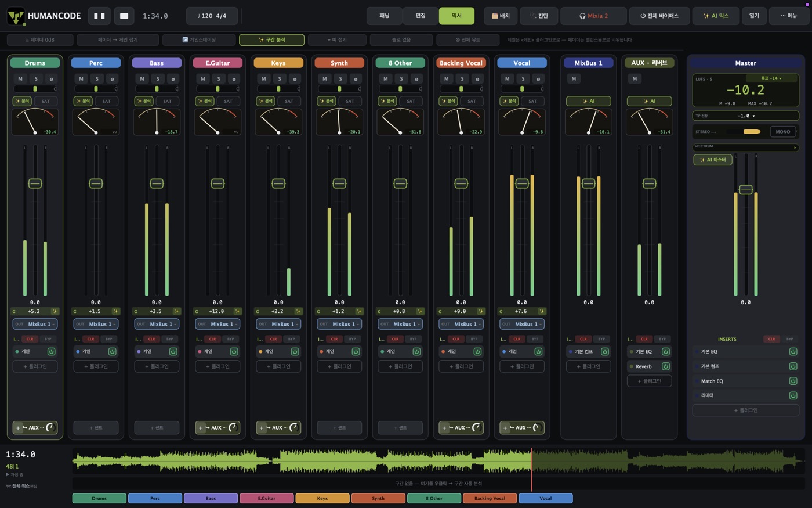This screenshot has height=508, width=812.
Task: Switch to the 패닝 tab
Action: point(384,16)
